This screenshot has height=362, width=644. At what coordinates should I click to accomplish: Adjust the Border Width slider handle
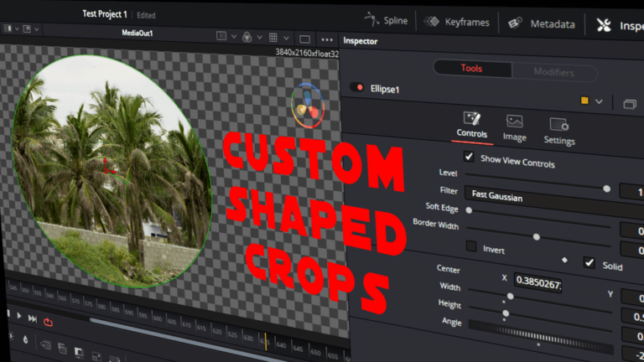tap(537, 237)
